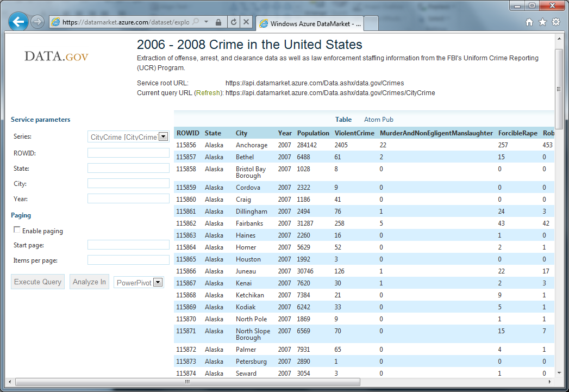Click the Year input field
569x392 pixels.
(x=128, y=198)
